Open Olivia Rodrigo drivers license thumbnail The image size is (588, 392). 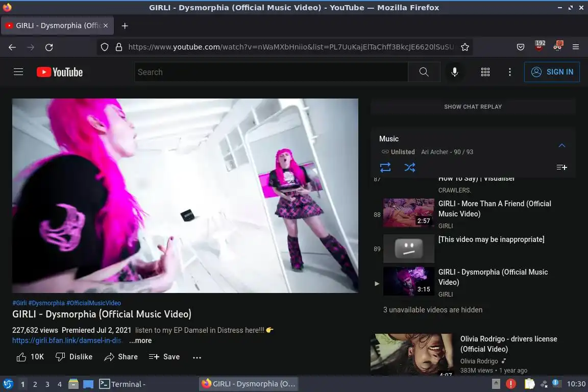412,355
